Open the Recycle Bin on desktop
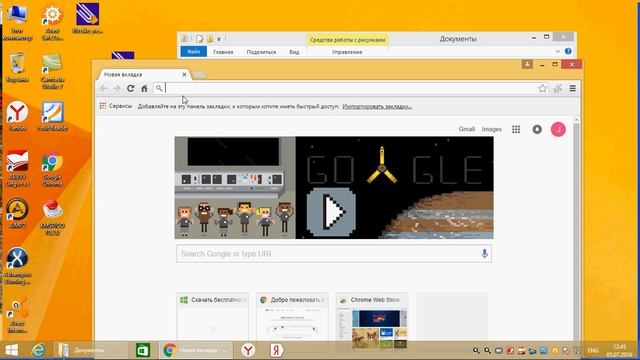Screen dimensions: 640x360 [x=17, y=67]
